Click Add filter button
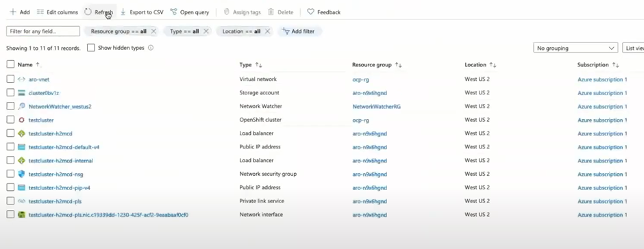The height and width of the screenshot is (249, 644). point(299,31)
